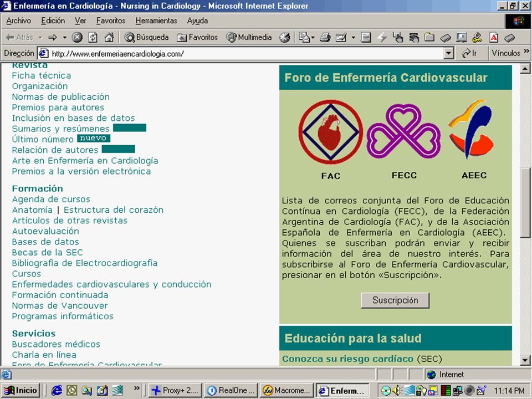Open the Inicio start button

point(22,391)
